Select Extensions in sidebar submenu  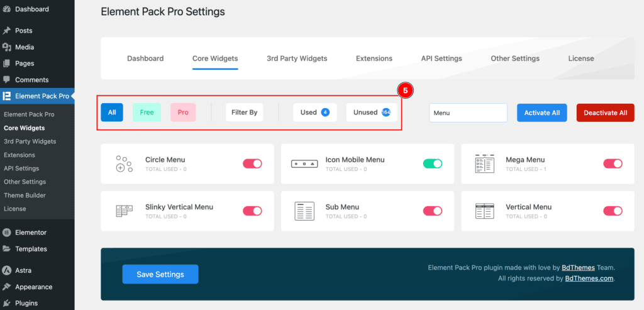coord(19,155)
